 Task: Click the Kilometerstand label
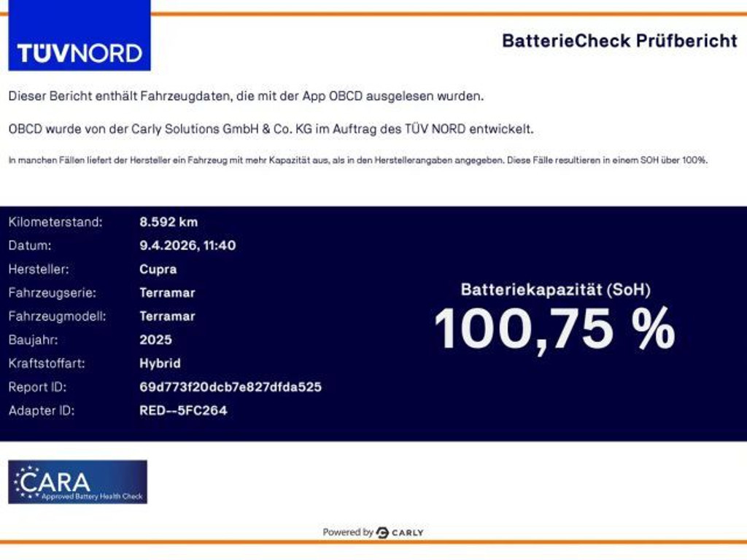[55, 222]
